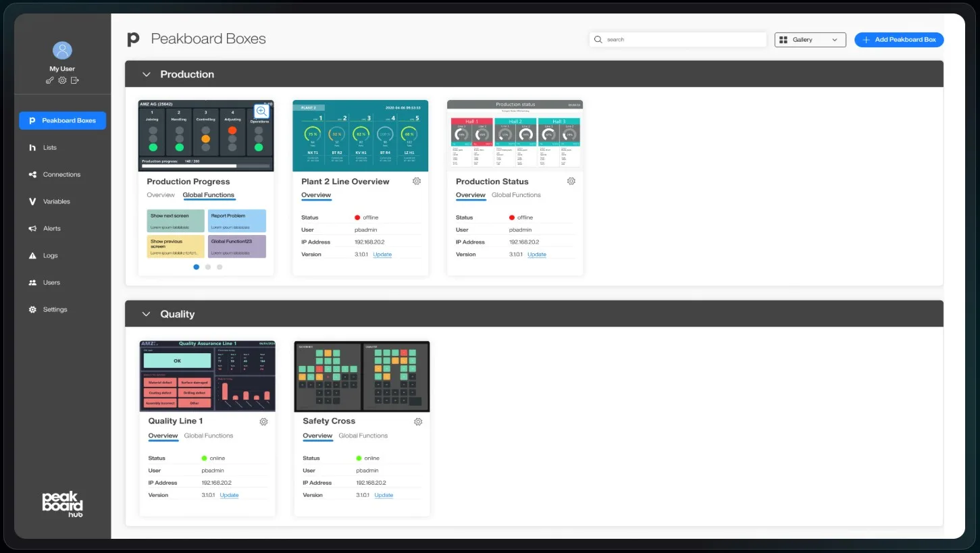The height and width of the screenshot is (553, 980).
Task: Click the Production Progress card title
Action: pos(188,182)
